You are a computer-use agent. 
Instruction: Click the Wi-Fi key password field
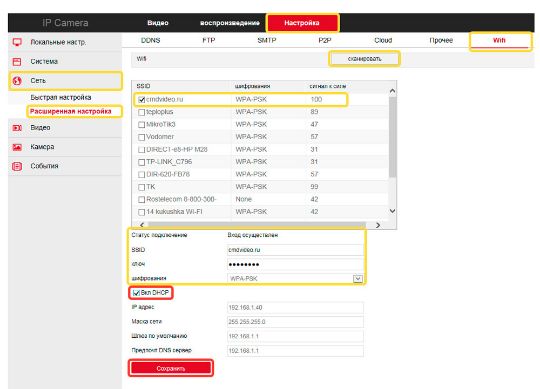click(x=295, y=264)
